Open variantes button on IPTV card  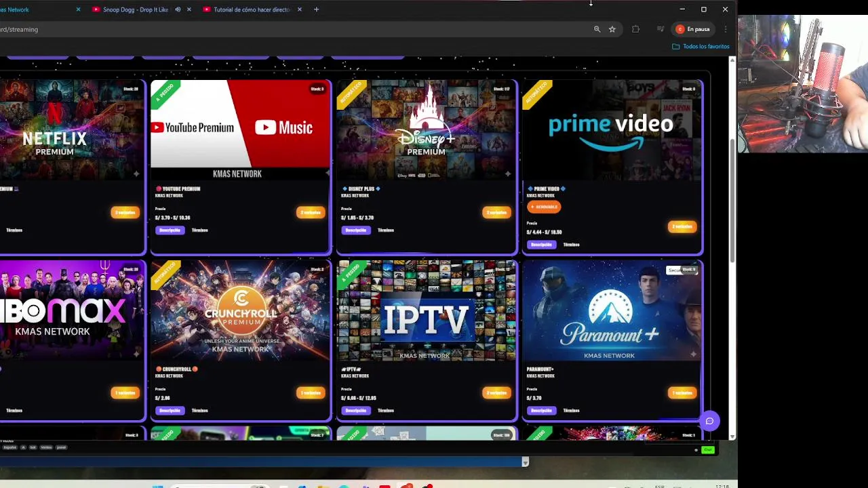pos(496,393)
